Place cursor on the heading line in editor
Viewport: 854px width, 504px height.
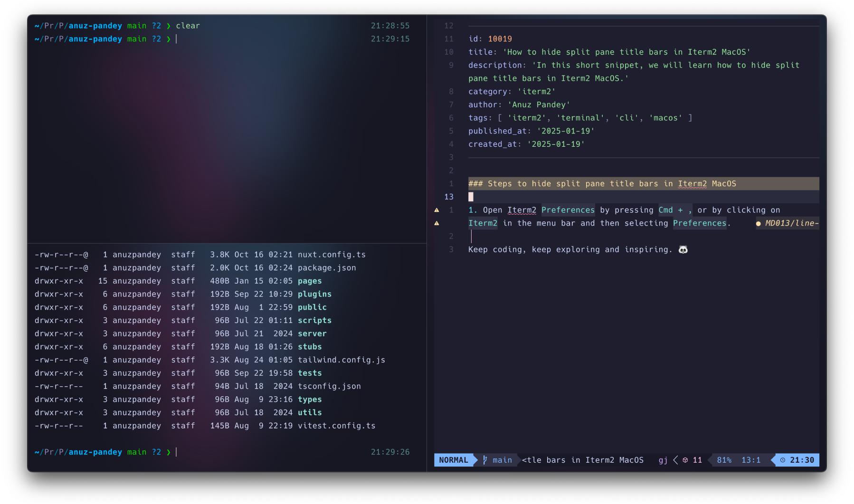tap(602, 184)
